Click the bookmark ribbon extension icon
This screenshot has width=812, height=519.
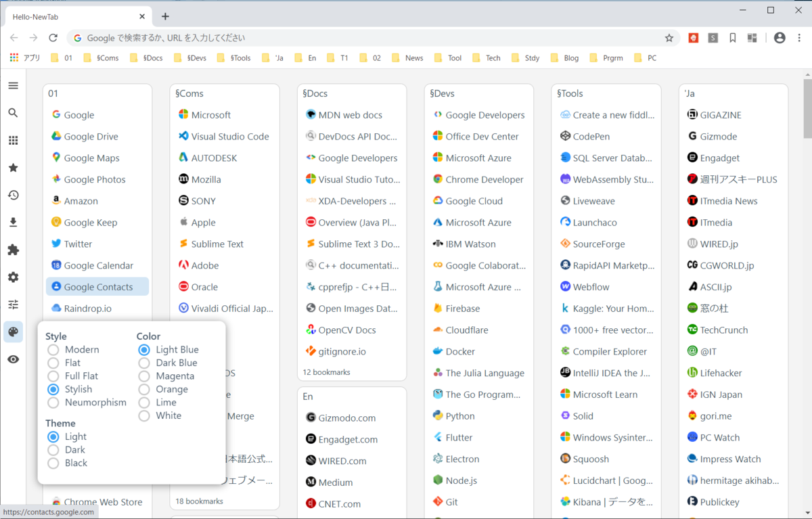[x=733, y=38]
